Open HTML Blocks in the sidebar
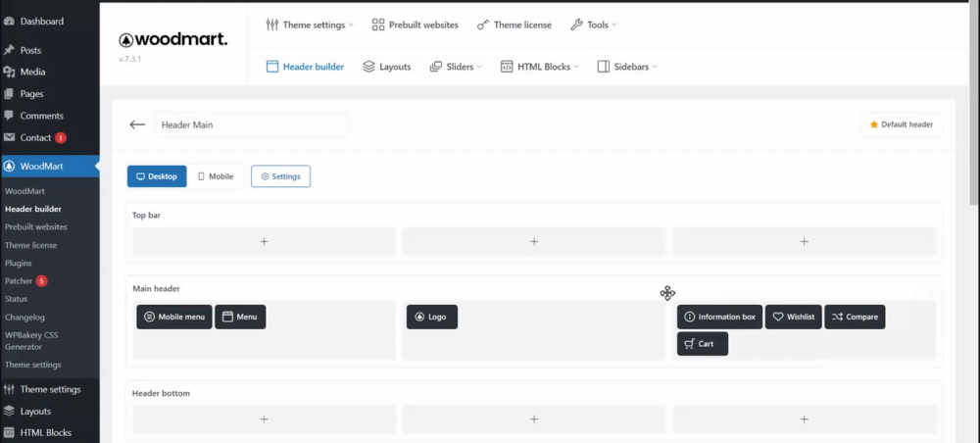Viewport: 980px width, 443px height. point(45,432)
